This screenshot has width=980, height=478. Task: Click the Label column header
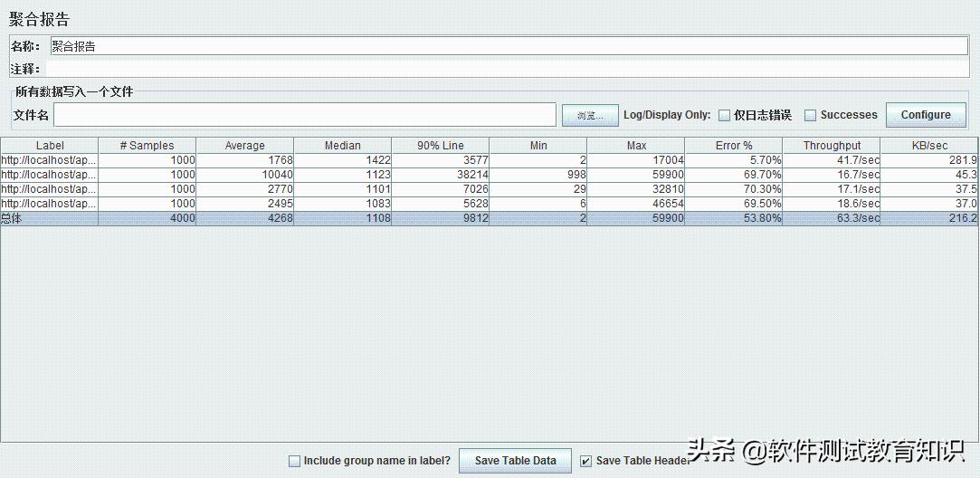point(50,146)
